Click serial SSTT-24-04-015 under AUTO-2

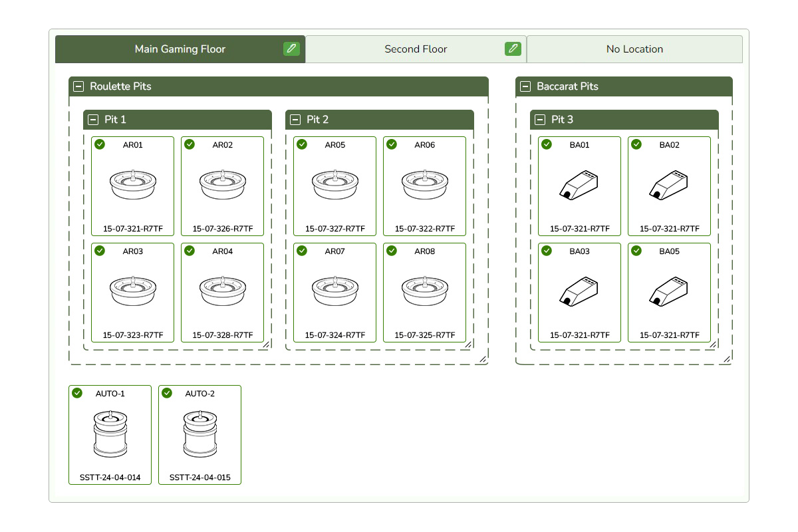coord(200,477)
